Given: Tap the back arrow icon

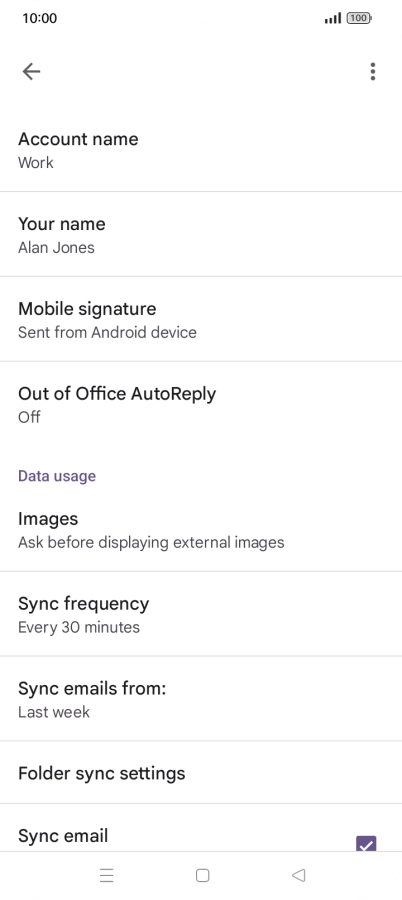Looking at the screenshot, I should click(31, 71).
